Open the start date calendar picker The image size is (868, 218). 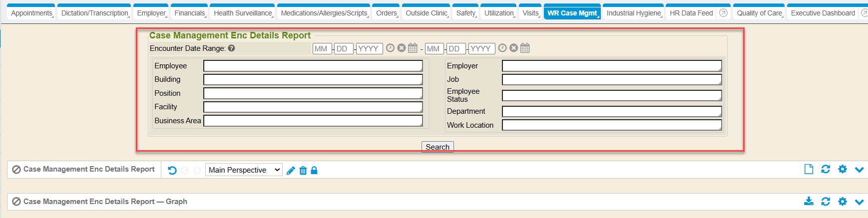click(413, 48)
